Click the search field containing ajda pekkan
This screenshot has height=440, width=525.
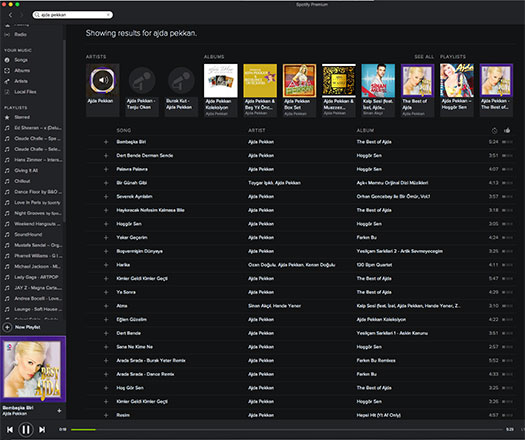click(x=72, y=15)
